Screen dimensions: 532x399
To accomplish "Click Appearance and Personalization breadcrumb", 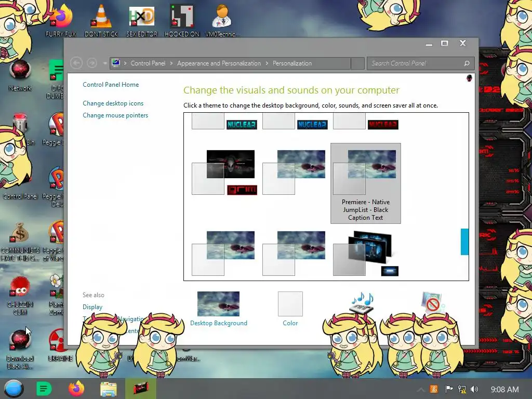I will [219, 63].
